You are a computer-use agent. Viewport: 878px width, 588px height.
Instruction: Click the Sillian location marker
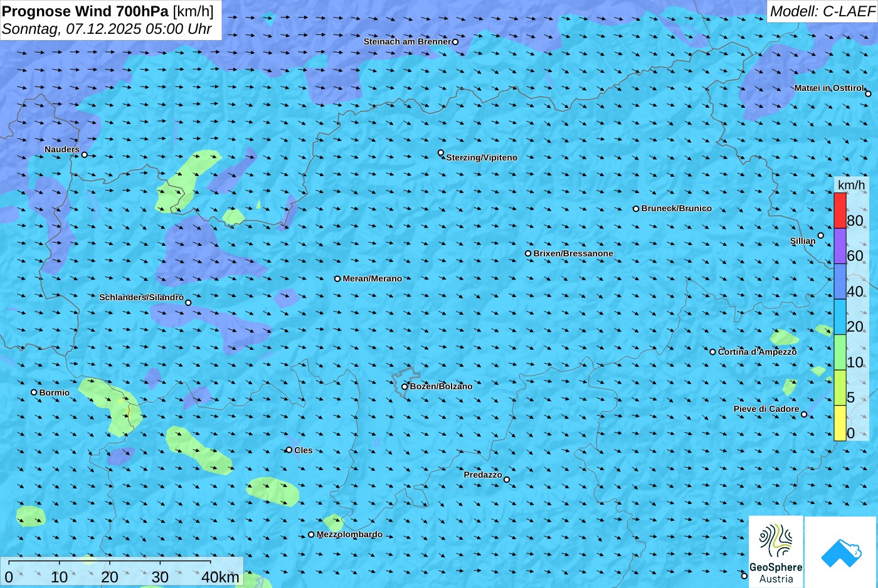pos(821,236)
